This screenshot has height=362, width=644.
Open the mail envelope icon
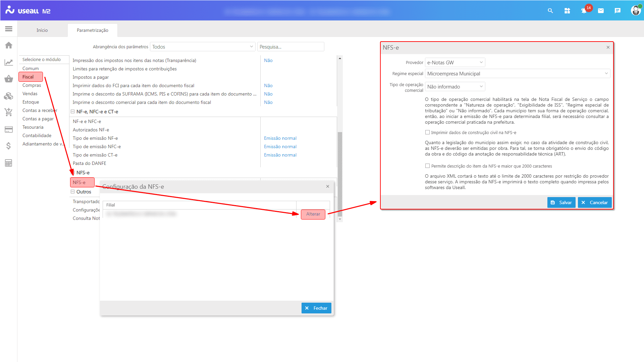(x=601, y=11)
